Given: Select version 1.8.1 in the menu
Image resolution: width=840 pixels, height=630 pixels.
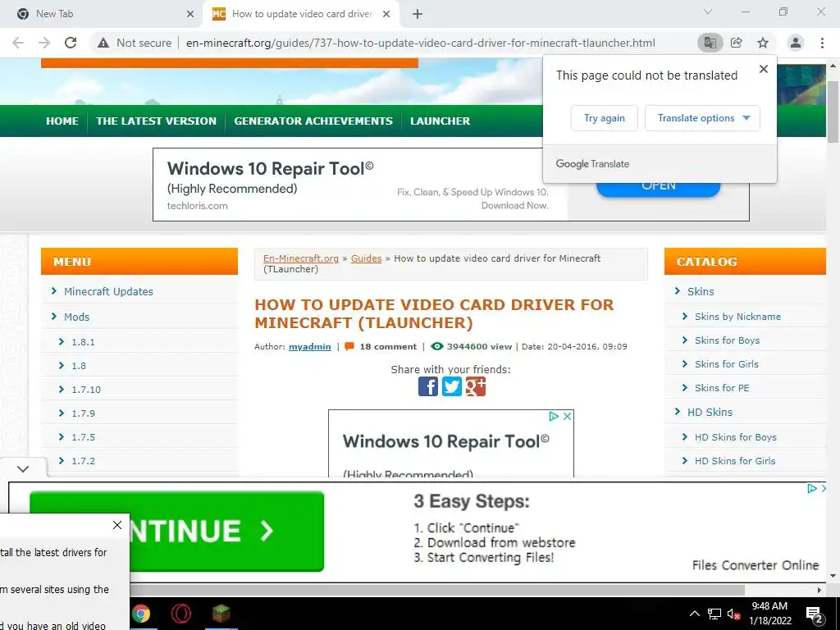Looking at the screenshot, I should 83,342.
